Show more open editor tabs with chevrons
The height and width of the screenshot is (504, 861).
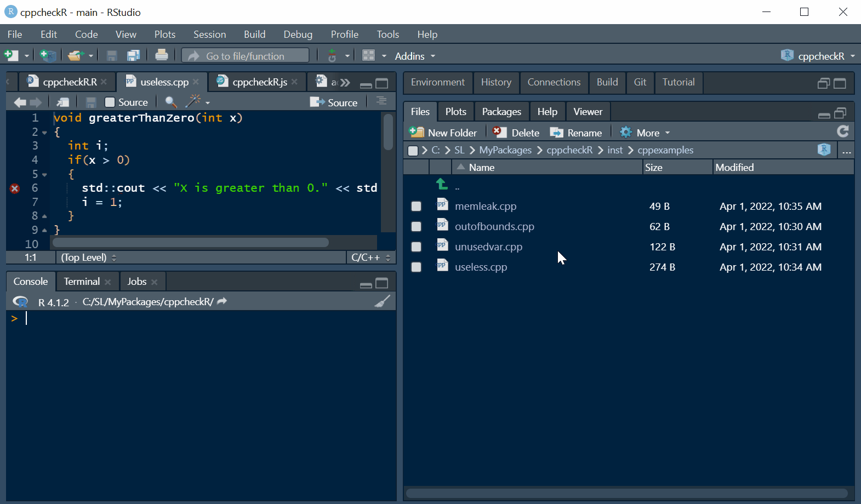345,83
